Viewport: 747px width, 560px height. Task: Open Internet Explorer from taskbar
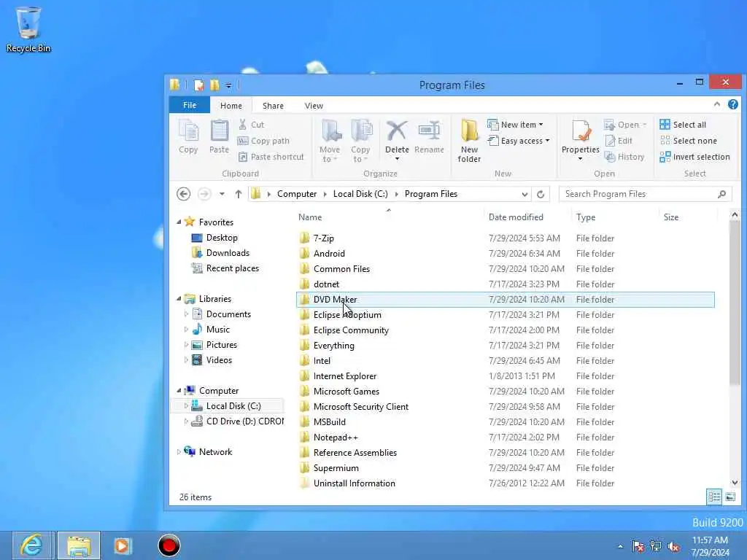pyautogui.click(x=32, y=545)
